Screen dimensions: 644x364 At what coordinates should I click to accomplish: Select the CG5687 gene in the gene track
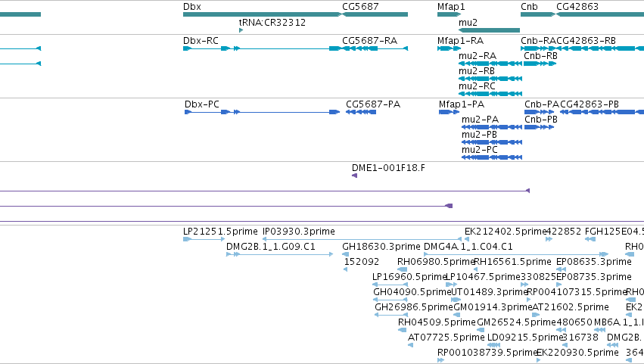[x=375, y=14]
